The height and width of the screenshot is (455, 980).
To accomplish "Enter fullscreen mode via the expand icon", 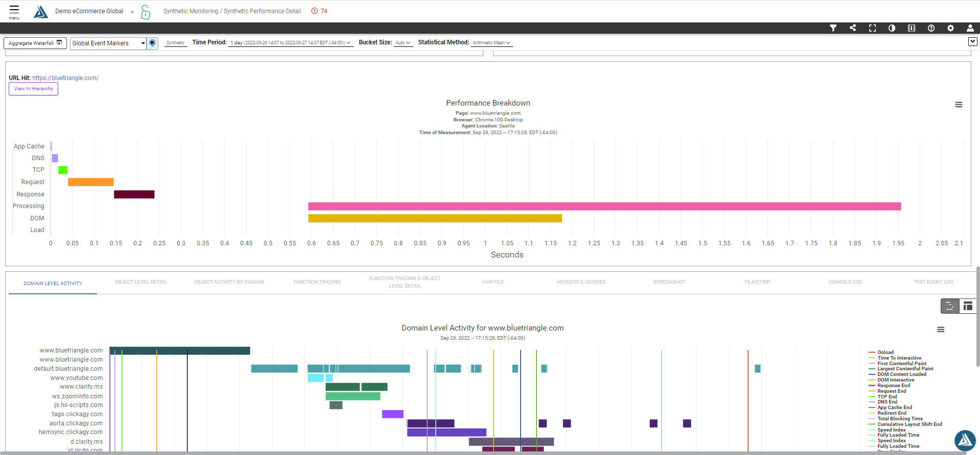I will 872,28.
